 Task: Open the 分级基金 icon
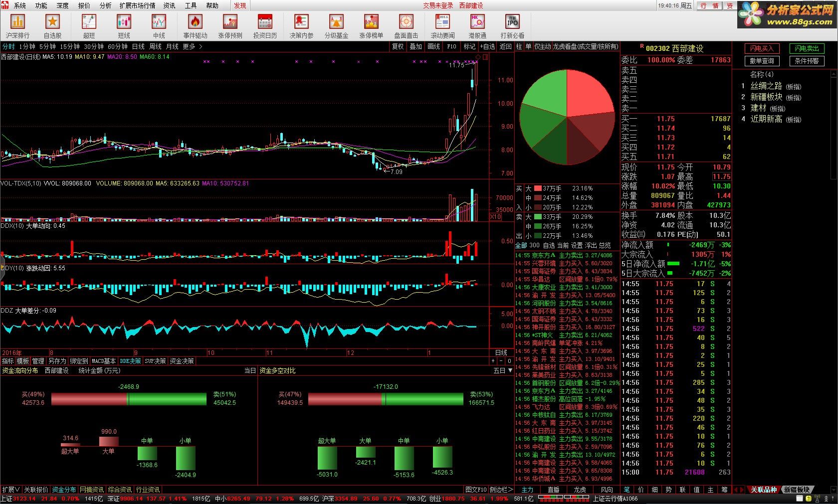[336, 26]
